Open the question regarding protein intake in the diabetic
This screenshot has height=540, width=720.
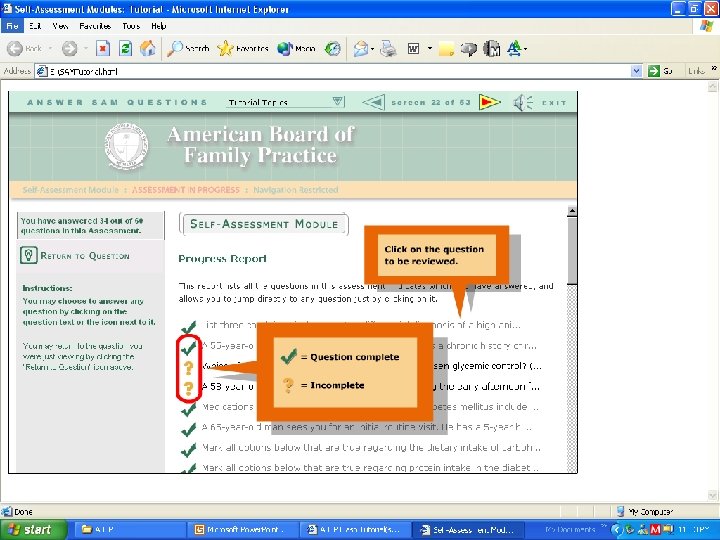click(x=370, y=467)
